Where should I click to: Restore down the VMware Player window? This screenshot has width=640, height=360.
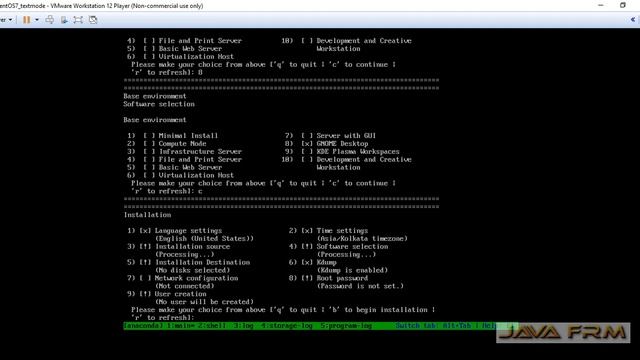(623, 5)
